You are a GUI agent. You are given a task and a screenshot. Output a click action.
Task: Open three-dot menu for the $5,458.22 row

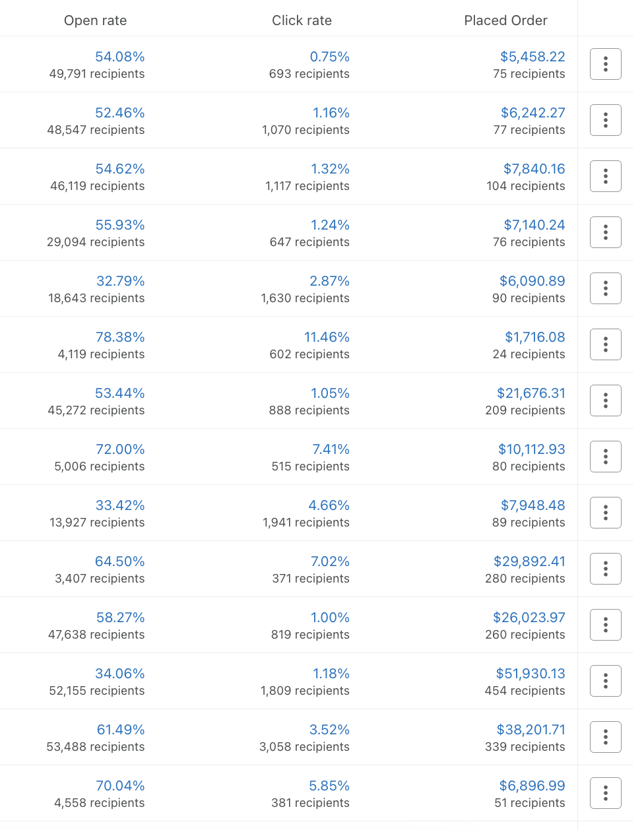[x=605, y=64]
